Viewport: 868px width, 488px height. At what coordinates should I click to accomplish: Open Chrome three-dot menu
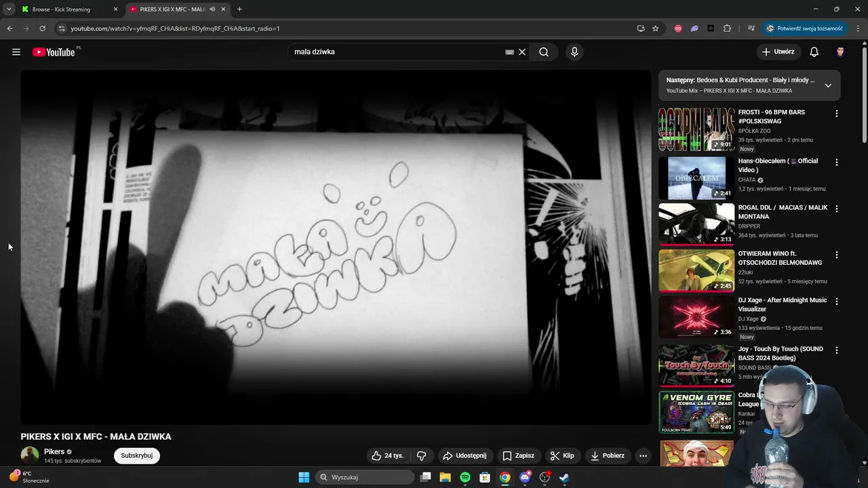(858, 28)
